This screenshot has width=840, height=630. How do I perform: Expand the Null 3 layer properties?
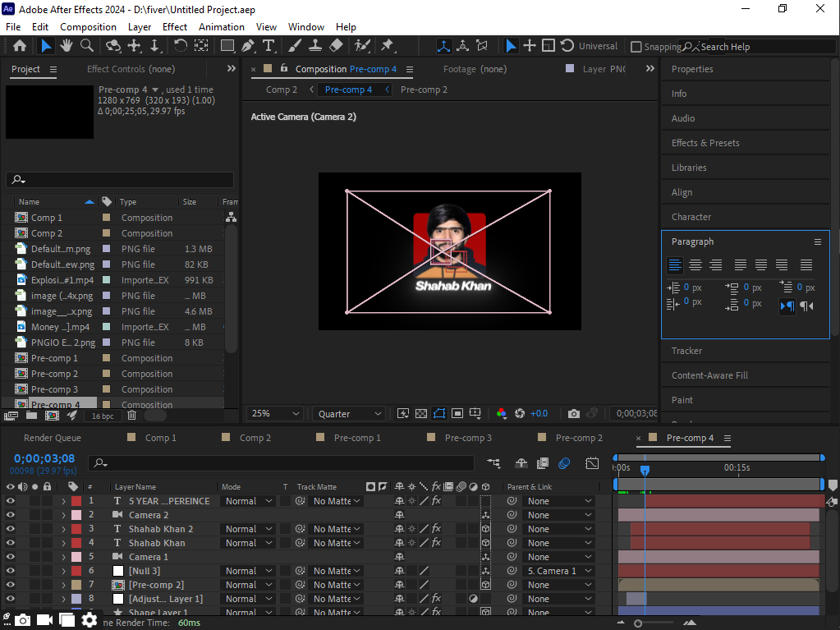tap(63, 571)
